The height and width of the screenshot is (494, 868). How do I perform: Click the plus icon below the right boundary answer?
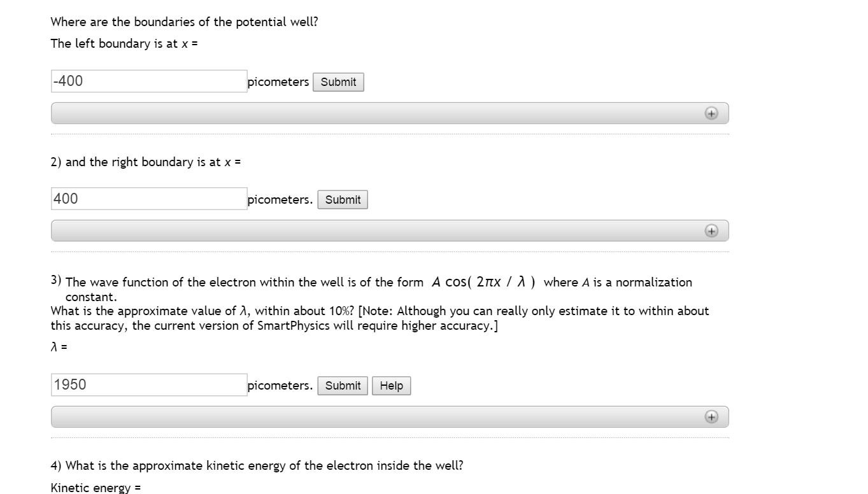point(711,231)
